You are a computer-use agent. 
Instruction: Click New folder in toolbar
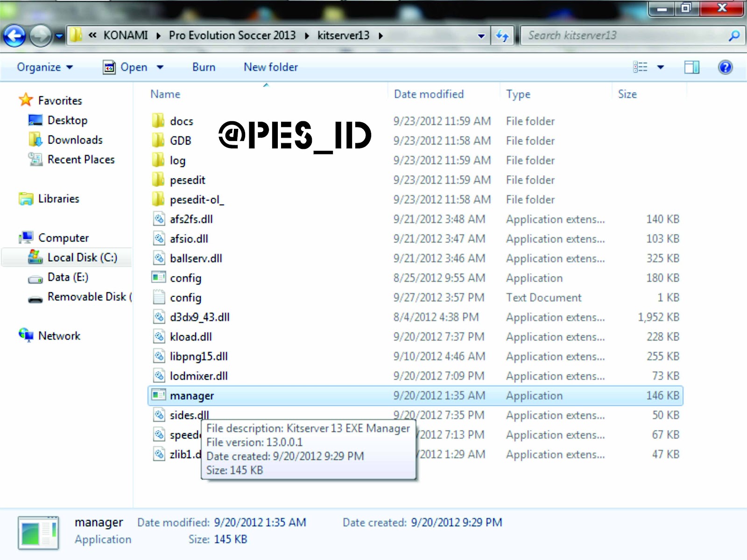click(x=271, y=67)
